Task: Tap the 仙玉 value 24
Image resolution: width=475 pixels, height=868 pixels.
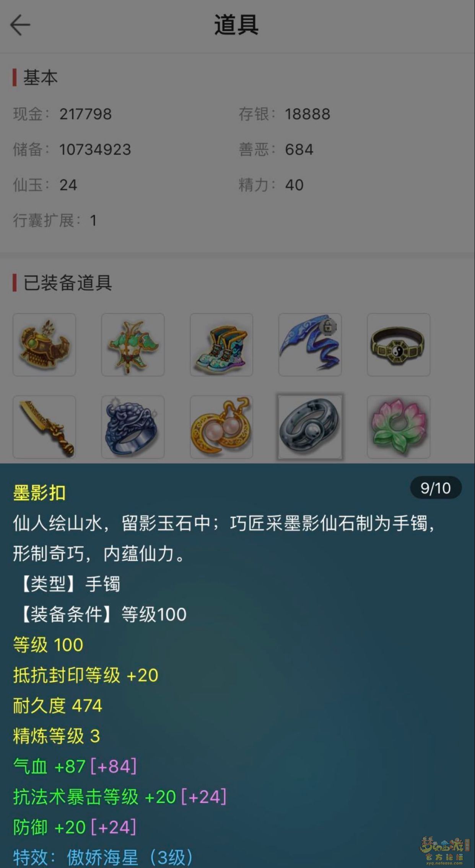Action: click(x=68, y=185)
